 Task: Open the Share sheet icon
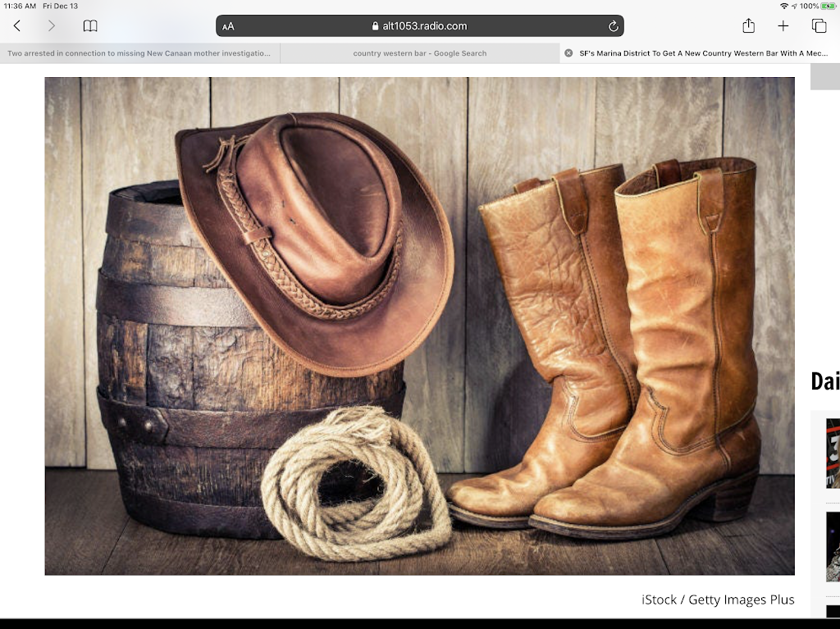coord(748,26)
